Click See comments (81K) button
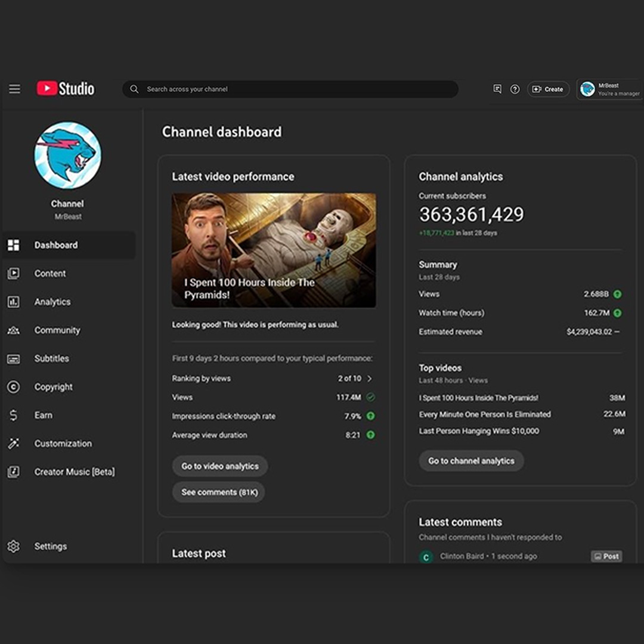The image size is (644, 644). point(219,492)
